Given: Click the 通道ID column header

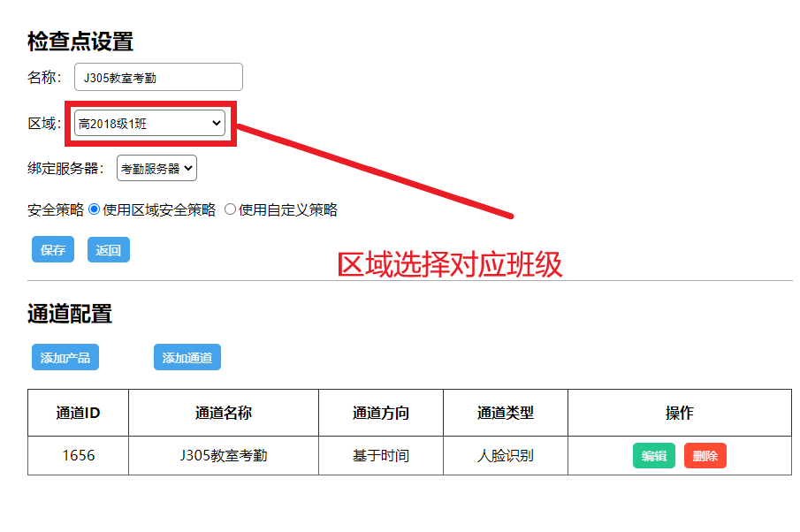Looking at the screenshot, I should 78,413.
